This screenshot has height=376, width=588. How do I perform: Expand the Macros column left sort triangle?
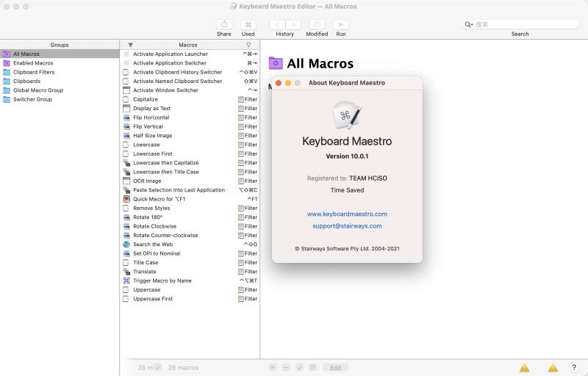(131, 45)
